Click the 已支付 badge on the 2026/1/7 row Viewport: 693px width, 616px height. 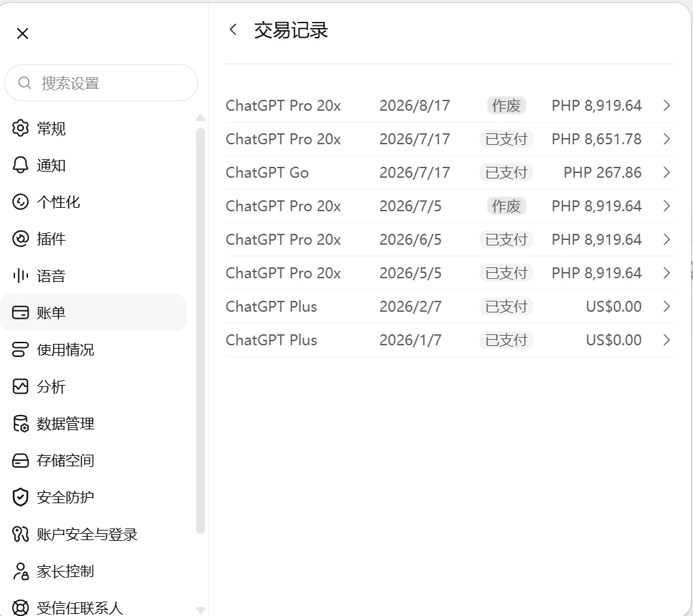coord(506,340)
